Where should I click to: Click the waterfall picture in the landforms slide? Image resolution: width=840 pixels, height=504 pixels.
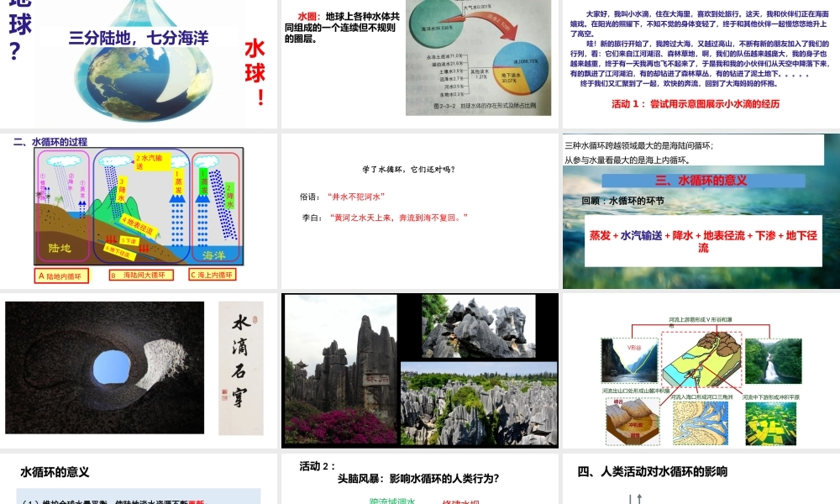pos(773,361)
